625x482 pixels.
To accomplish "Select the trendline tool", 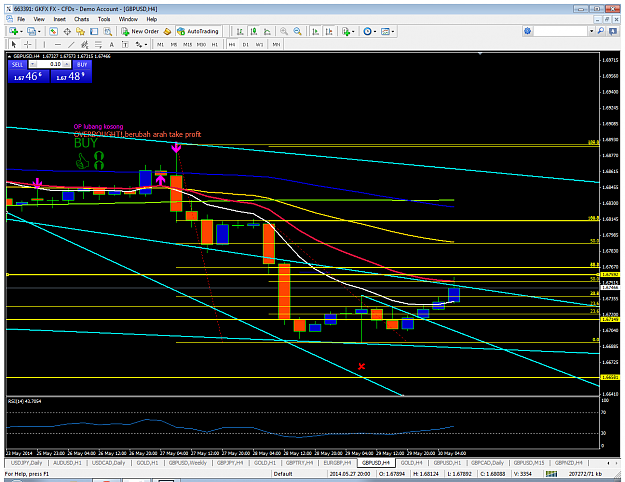I will click(x=71, y=44).
